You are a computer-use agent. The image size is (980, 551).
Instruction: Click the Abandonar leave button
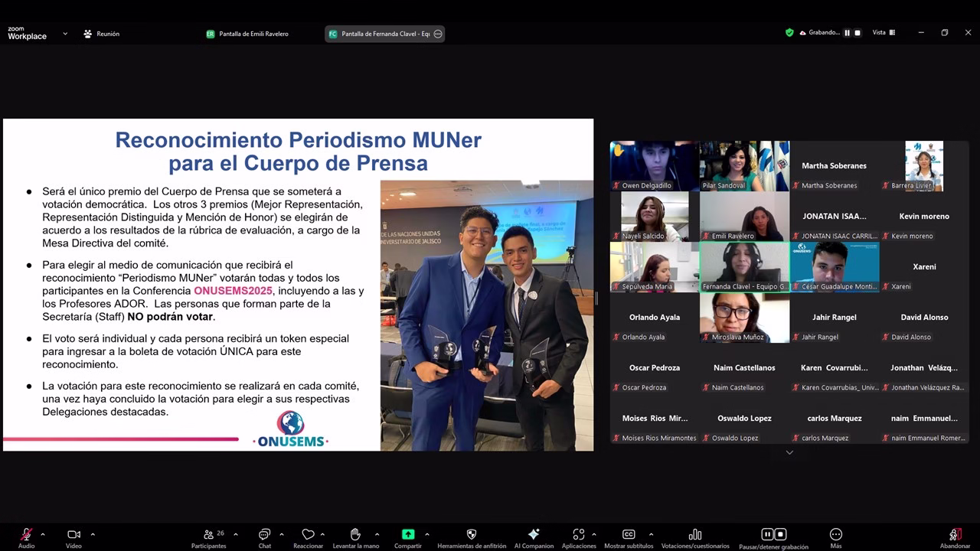point(955,535)
